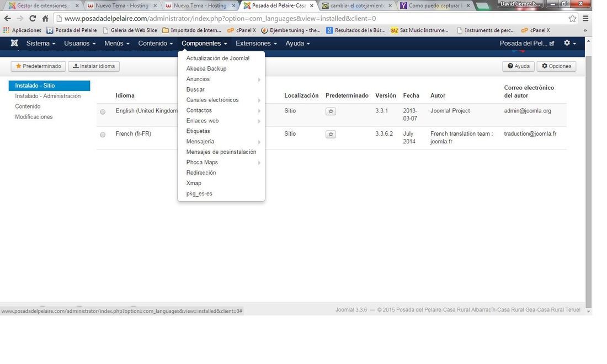
Task: Choose Mensajes de posinstalación
Action: tap(221, 152)
